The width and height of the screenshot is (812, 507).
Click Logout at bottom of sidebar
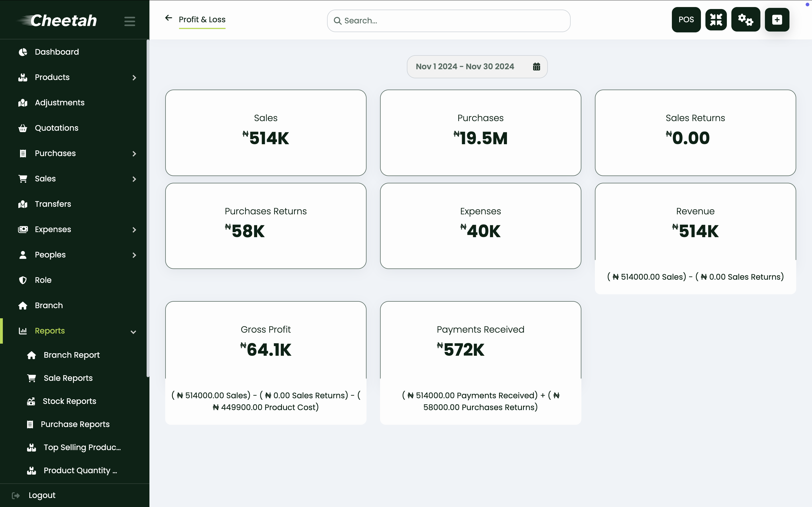(x=42, y=495)
